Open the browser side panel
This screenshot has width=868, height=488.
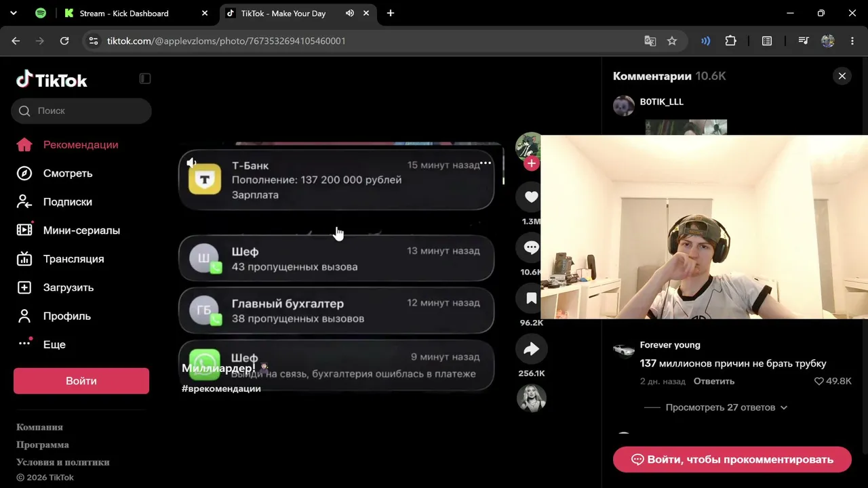[767, 41]
